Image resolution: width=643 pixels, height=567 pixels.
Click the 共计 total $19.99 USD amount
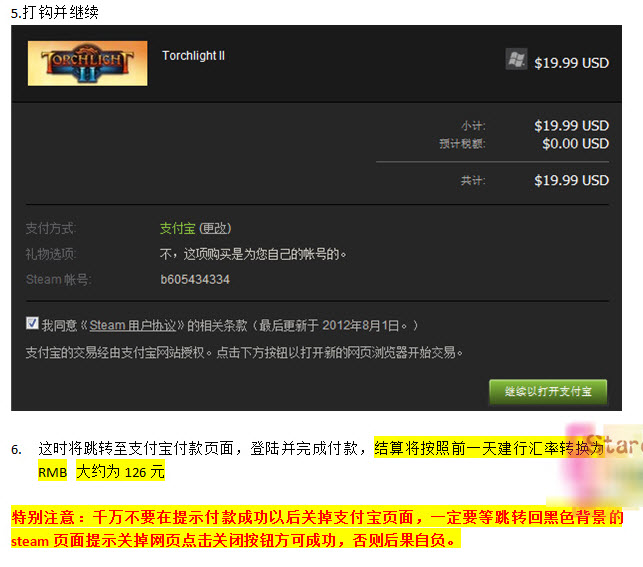[571, 180]
